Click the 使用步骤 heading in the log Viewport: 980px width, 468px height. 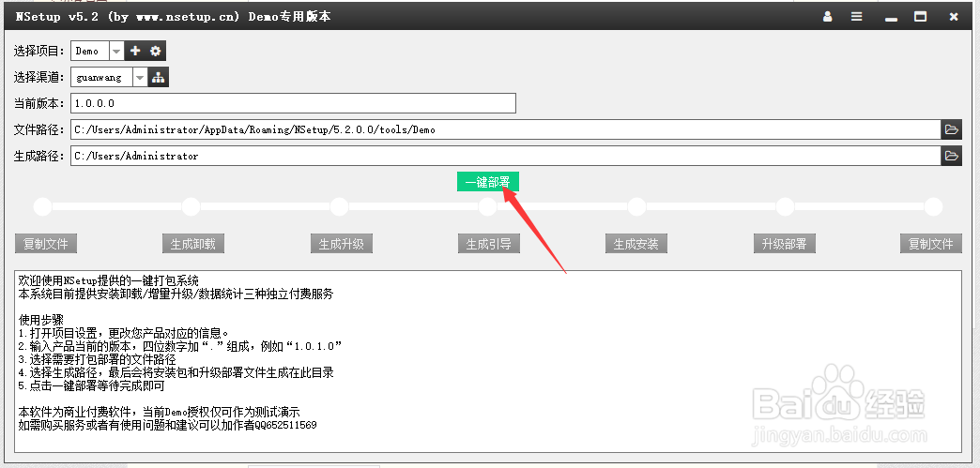pos(40,320)
